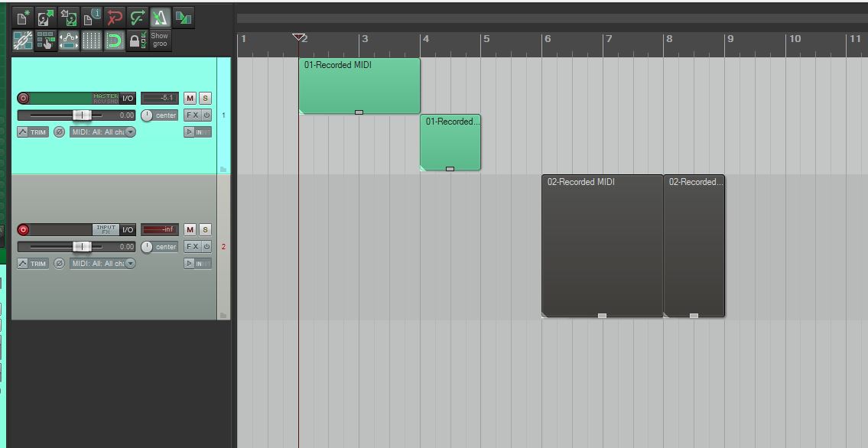
Task: Toggle snap with the magnet icon
Action: click(115, 41)
